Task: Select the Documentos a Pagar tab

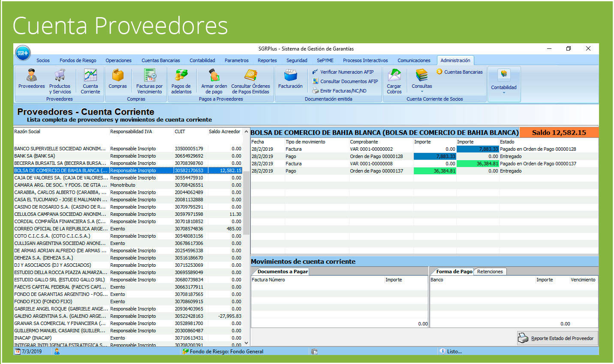Action: [x=282, y=272]
